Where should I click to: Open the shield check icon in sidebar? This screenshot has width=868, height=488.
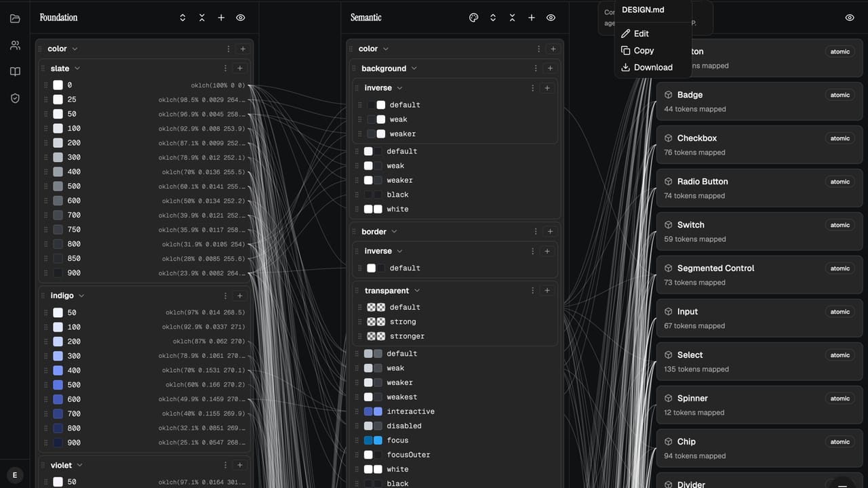(x=15, y=98)
